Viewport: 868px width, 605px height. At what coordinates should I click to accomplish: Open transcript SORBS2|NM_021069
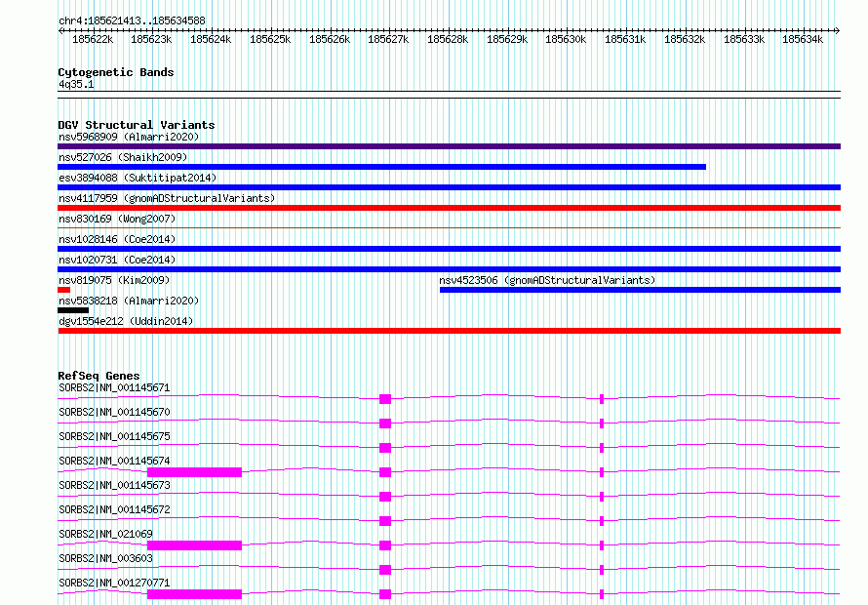105,534
